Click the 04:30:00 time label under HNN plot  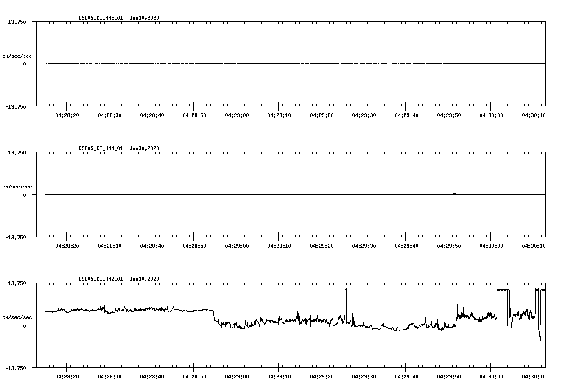pyautogui.click(x=491, y=246)
